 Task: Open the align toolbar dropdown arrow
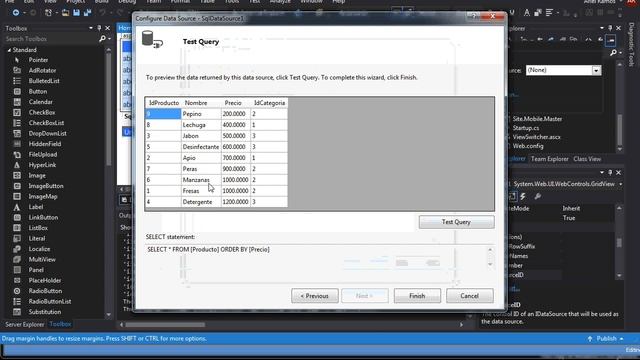tap(557, 13)
